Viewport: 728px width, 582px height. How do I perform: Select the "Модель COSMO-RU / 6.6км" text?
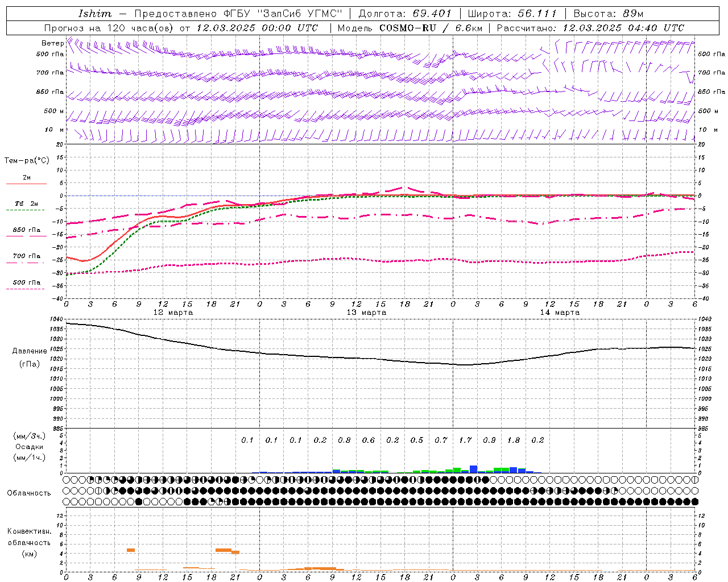[x=409, y=27]
